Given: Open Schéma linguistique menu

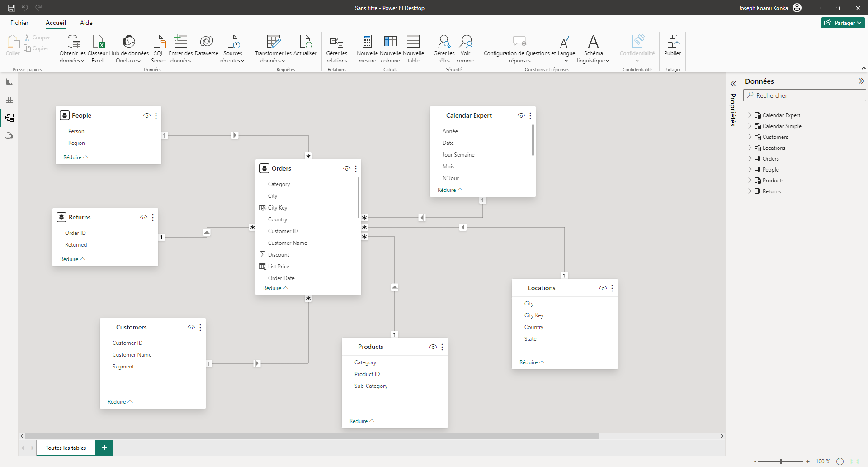Looking at the screenshot, I should pyautogui.click(x=593, y=48).
